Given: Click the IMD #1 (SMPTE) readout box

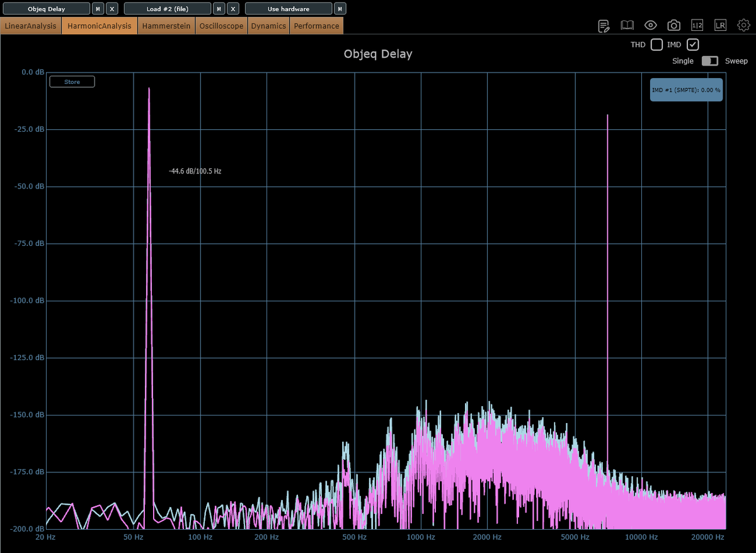Looking at the screenshot, I should 686,90.
